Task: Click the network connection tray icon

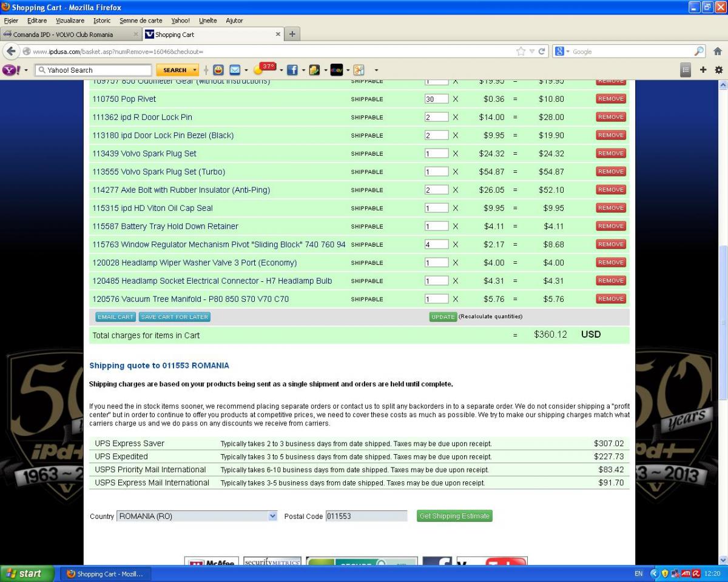Action: (x=675, y=574)
